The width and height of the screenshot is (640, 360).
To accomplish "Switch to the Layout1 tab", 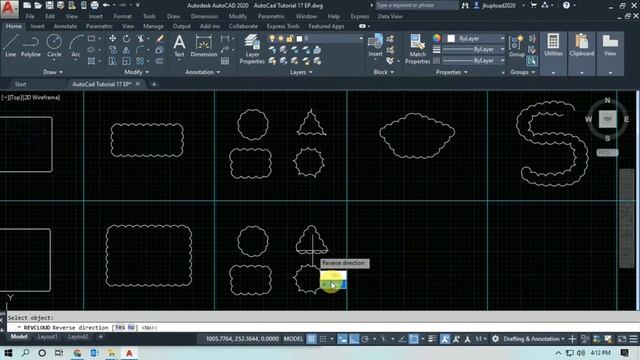I will 47,337.
